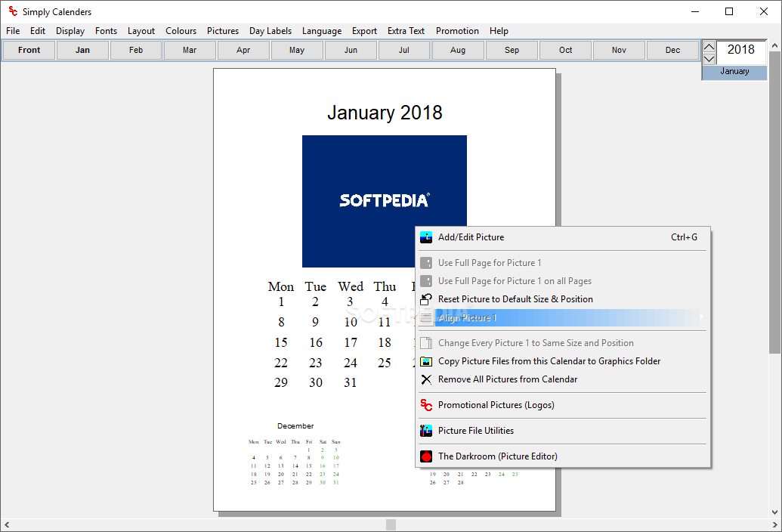Click the scroll down arrow of vertical scrollbar
The width and height of the screenshot is (782, 532).
click(x=774, y=512)
